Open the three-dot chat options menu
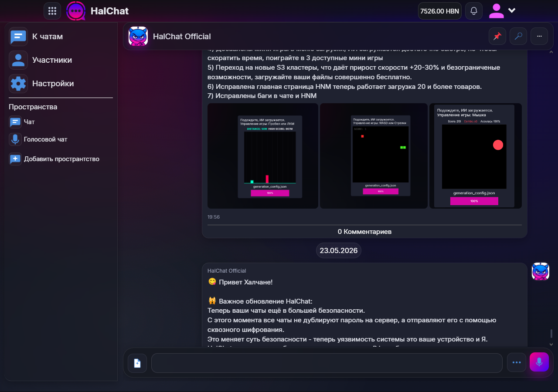Screen dimensions: 558x392 (x=539, y=36)
